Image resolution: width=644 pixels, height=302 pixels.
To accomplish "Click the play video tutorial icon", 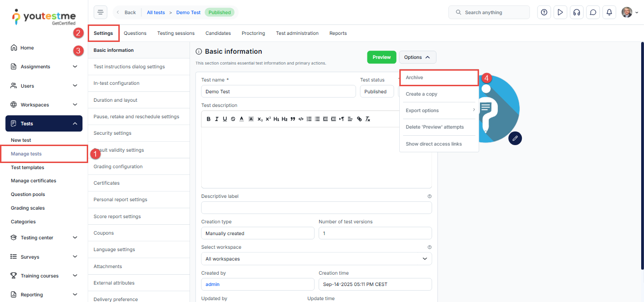I will (x=560, y=12).
